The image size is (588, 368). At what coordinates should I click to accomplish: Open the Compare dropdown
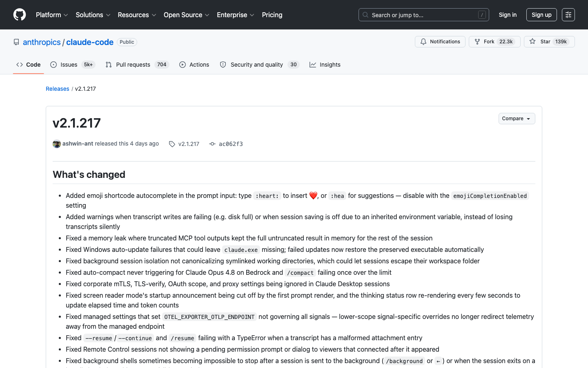517,119
